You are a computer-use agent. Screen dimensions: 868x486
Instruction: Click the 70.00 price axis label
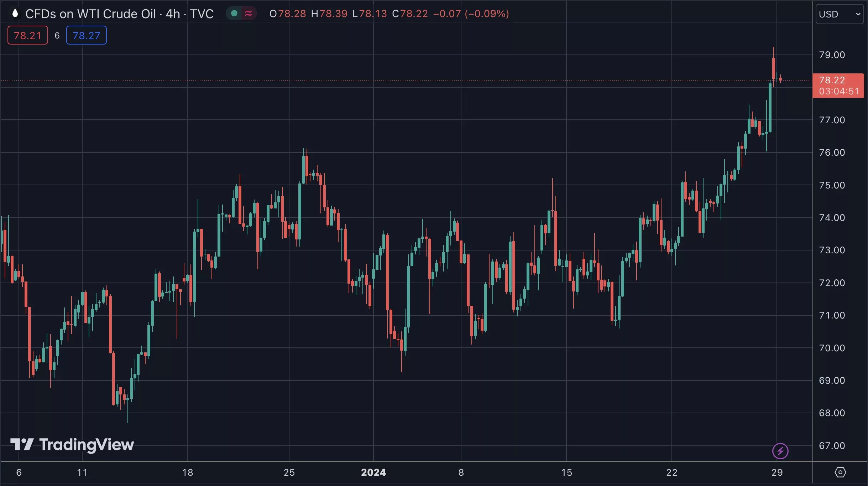[x=832, y=348]
